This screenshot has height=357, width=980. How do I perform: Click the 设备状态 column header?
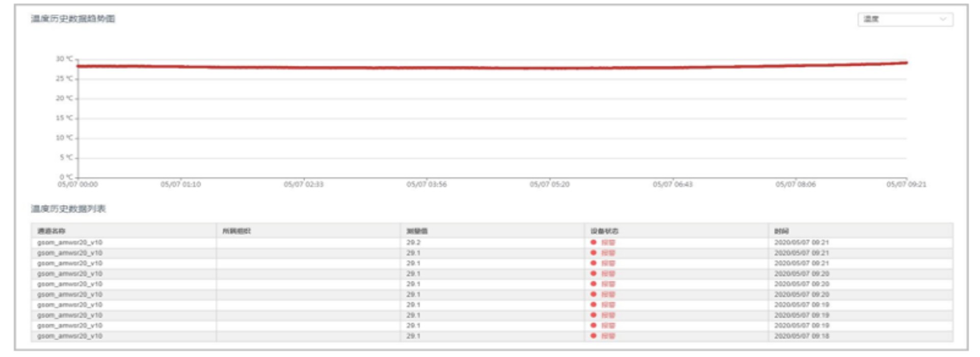pyautogui.click(x=604, y=231)
